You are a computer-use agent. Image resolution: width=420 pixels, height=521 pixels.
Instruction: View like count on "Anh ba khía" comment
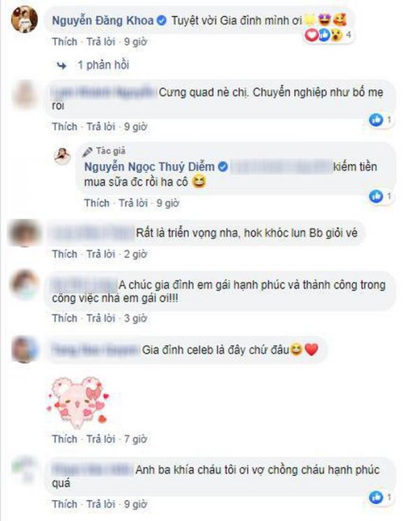[381, 497]
